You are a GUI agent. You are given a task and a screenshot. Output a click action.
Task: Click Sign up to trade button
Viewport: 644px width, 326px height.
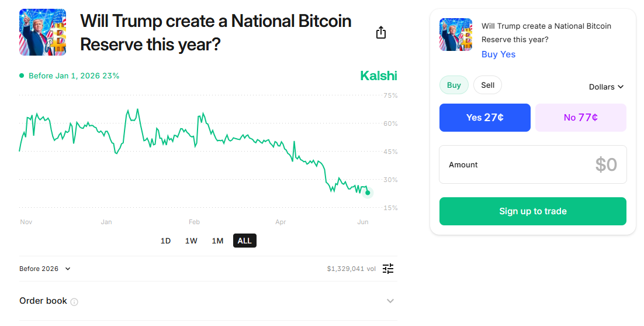(532, 211)
